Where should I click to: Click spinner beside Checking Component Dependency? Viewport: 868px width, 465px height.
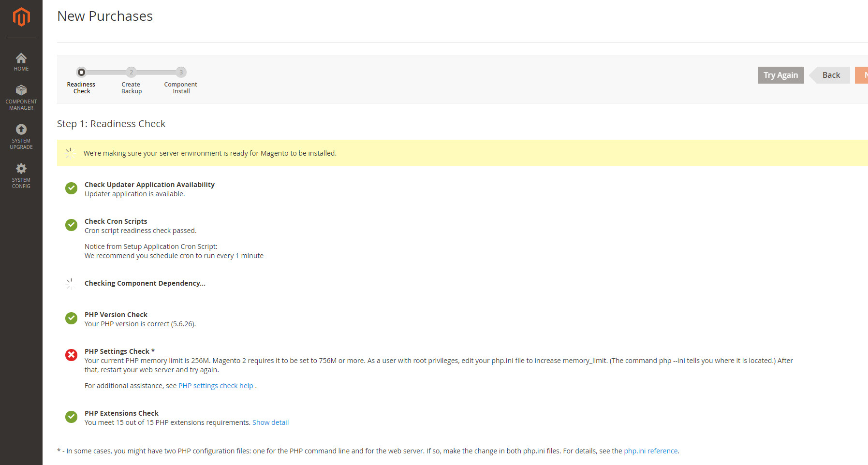click(x=71, y=284)
